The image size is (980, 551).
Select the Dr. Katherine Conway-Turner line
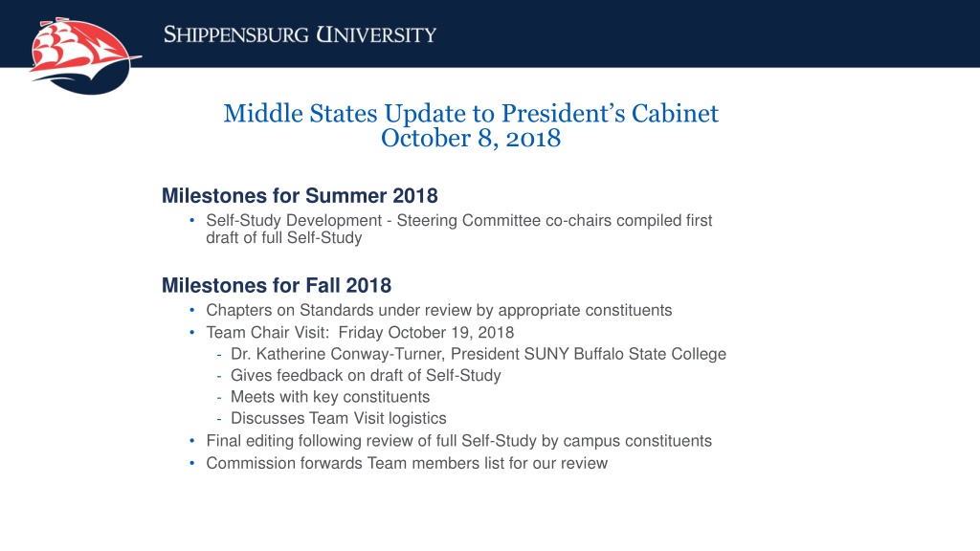pyautogui.click(x=479, y=354)
